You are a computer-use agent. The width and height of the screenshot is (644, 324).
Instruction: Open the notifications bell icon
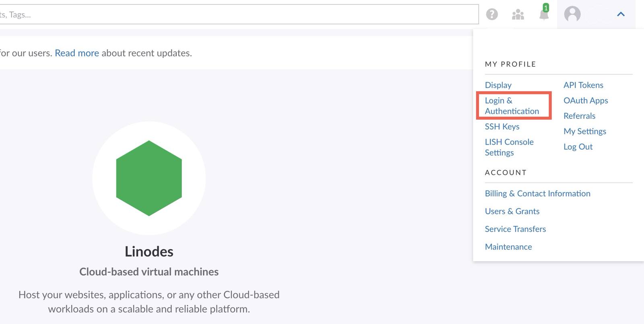coord(544,15)
